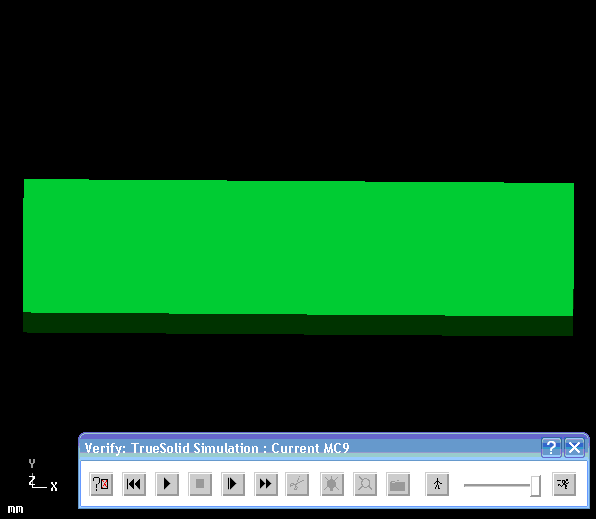This screenshot has height=519, width=596.
Task: Play the TrueSolid simulation
Action: 167,484
